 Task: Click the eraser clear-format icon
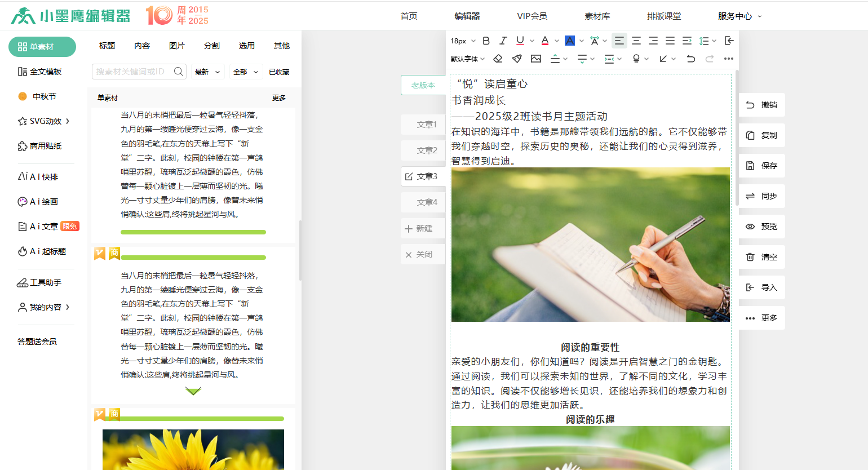click(x=498, y=59)
